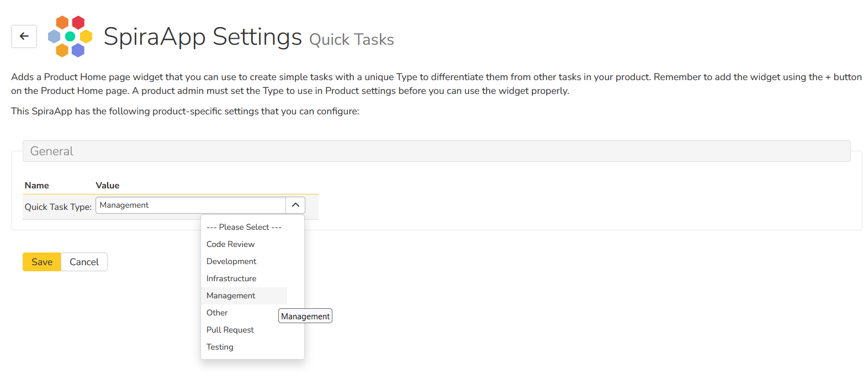Click the 'Quick Tasks' subtitle text
Viewport: 868px width, 374px height.
pos(351,40)
